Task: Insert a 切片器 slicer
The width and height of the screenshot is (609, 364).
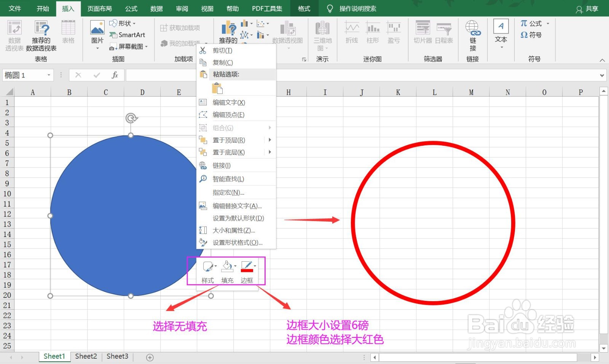Action: [x=422, y=34]
